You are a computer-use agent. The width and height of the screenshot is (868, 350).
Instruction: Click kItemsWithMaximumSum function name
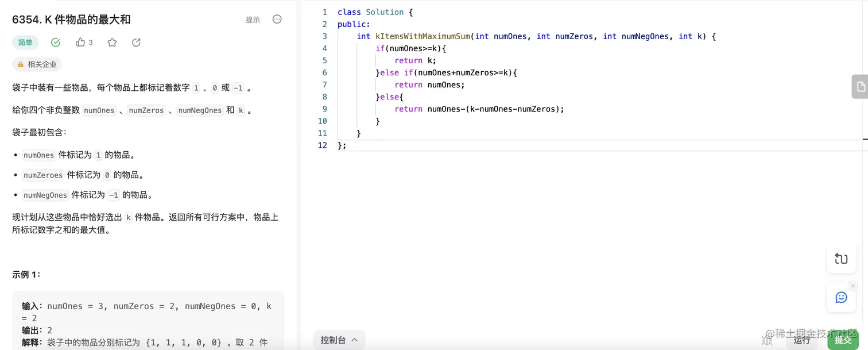(x=423, y=36)
